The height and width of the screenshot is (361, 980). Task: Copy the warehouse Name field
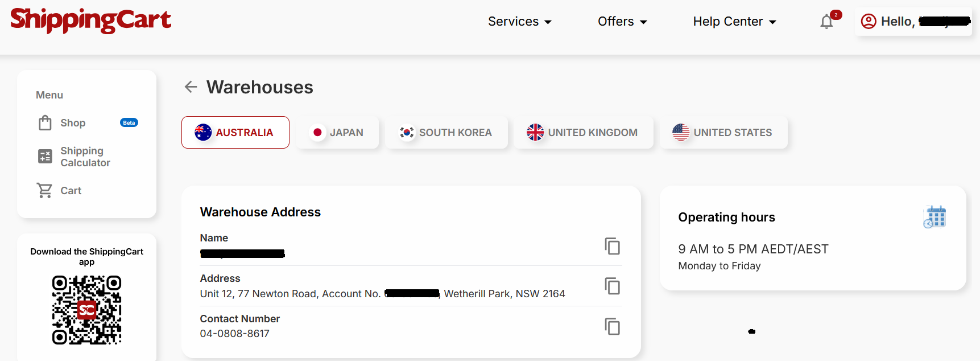[x=612, y=247]
